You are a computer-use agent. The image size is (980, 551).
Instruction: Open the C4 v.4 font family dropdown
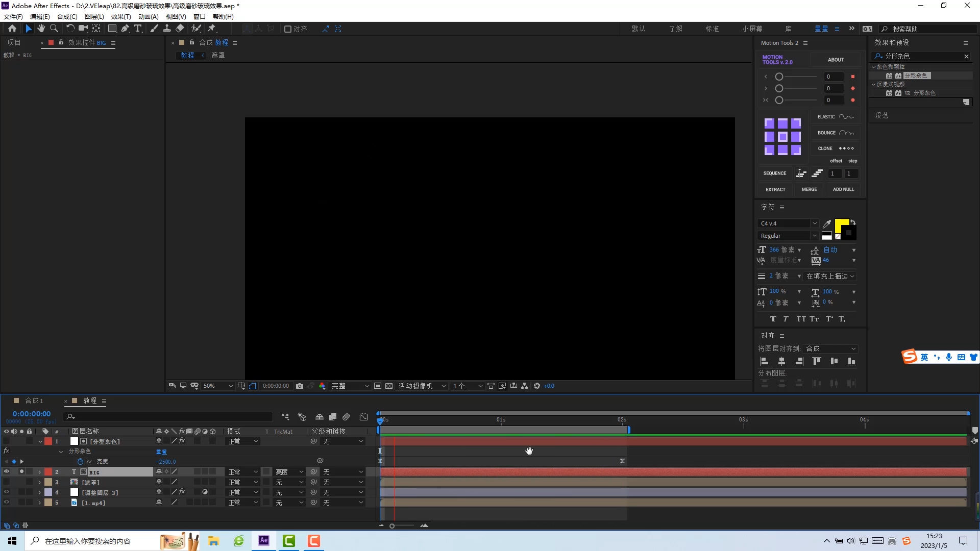pyautogui.click(x=788, y=223)
